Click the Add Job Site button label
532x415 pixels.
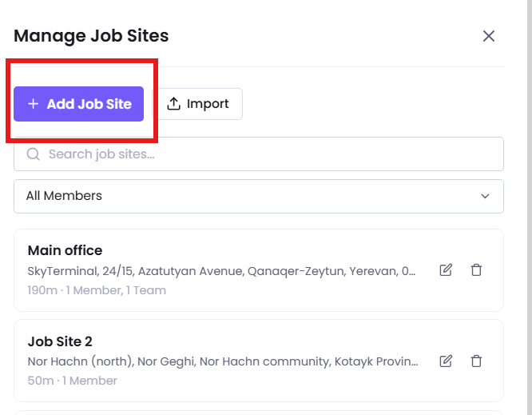89,104
